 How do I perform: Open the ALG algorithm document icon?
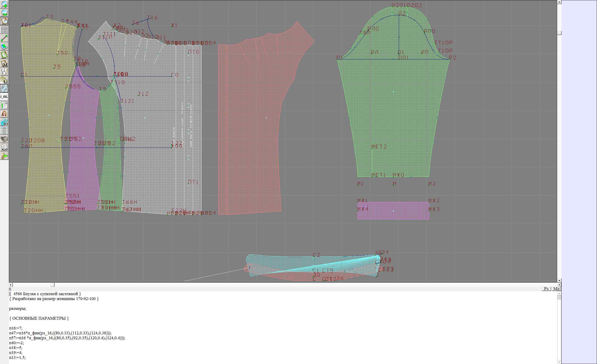click(x=4, y=147)
